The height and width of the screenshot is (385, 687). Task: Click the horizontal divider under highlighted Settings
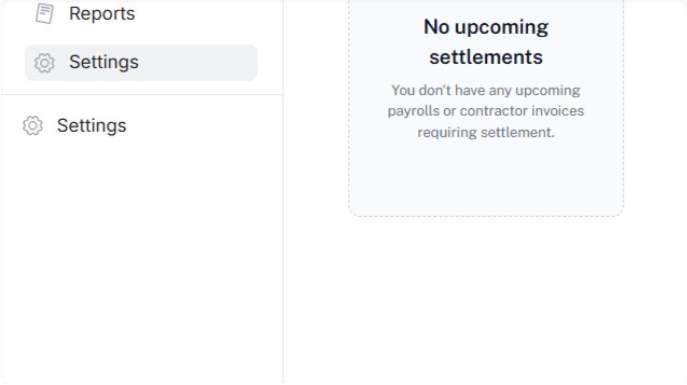coord(142,94)
